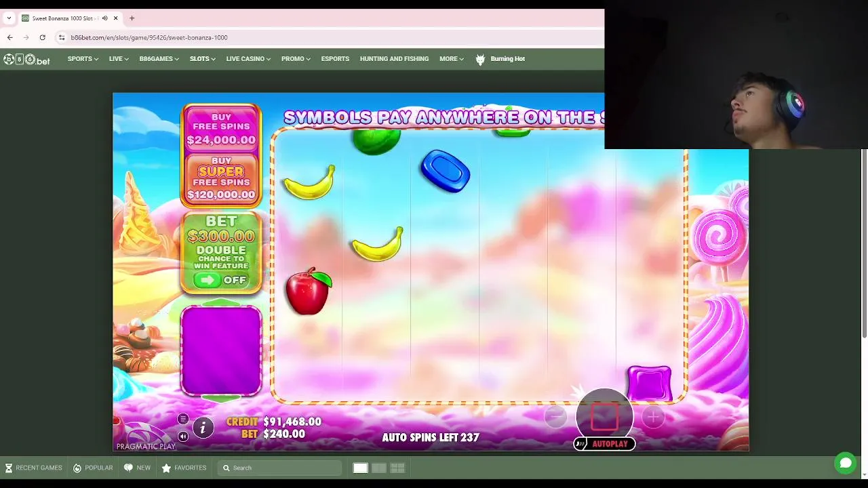The image size is (868, 488).
Task: Expand the LIVE CASINO menu
Action: click(248, 59)
